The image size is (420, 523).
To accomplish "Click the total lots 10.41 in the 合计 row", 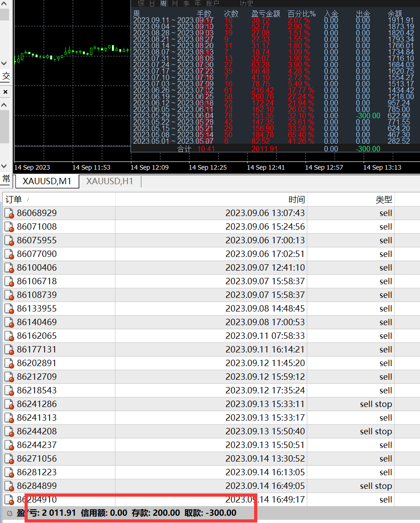I will (206, 149).
